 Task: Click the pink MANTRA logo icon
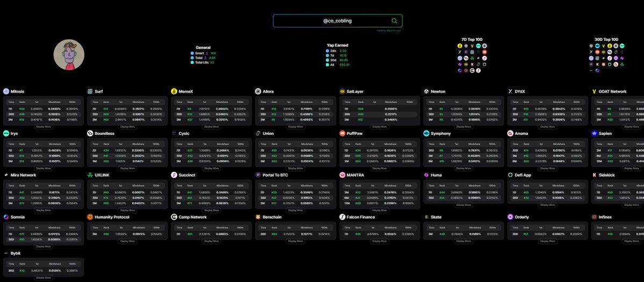point(342,175)
